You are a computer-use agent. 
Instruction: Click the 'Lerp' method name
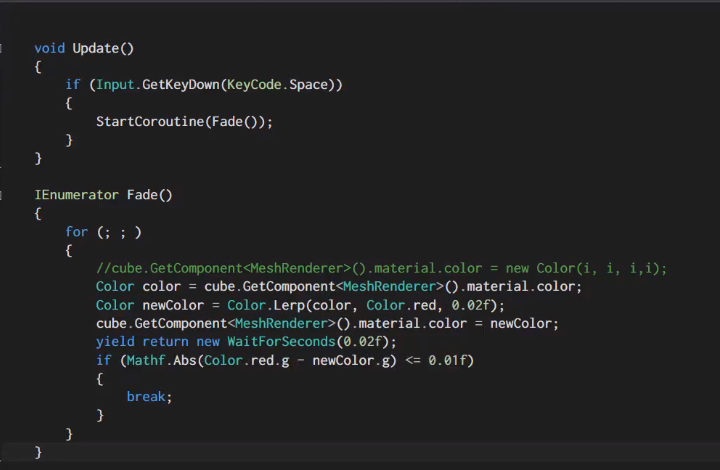click(x=289, y=305)
